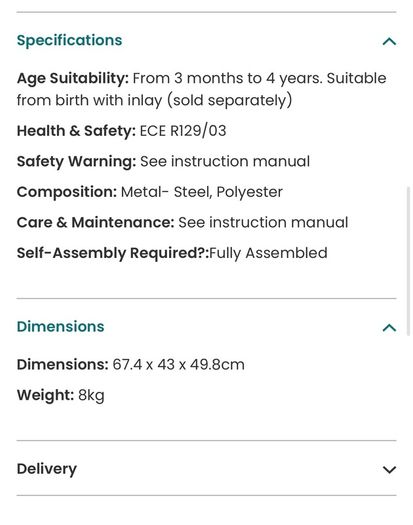
Task: Collapse the Dimensions section chevron
Action: (389, 328)
